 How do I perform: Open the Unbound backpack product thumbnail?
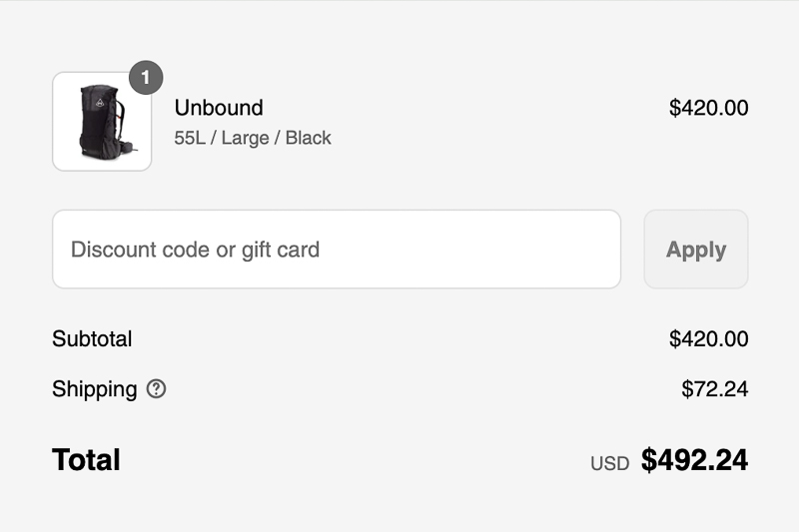pos(102,121)
